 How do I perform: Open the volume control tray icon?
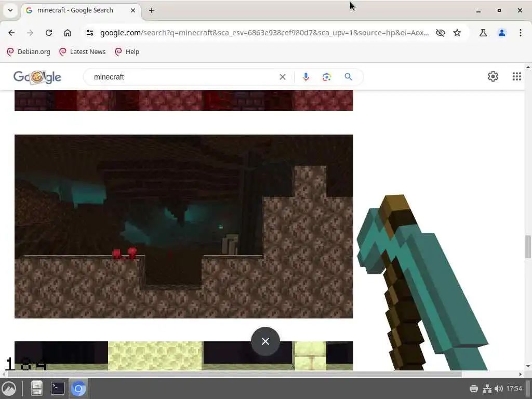click(x=498, y=389)
